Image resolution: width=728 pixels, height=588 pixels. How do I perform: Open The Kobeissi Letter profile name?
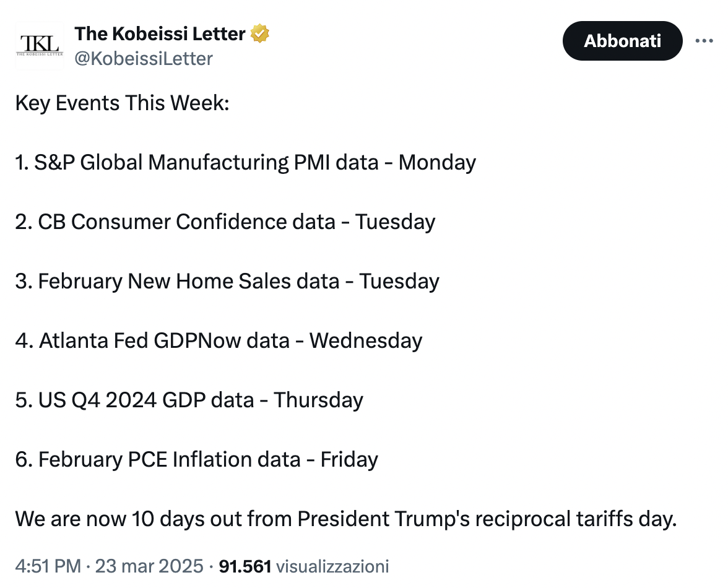[160, 34]
